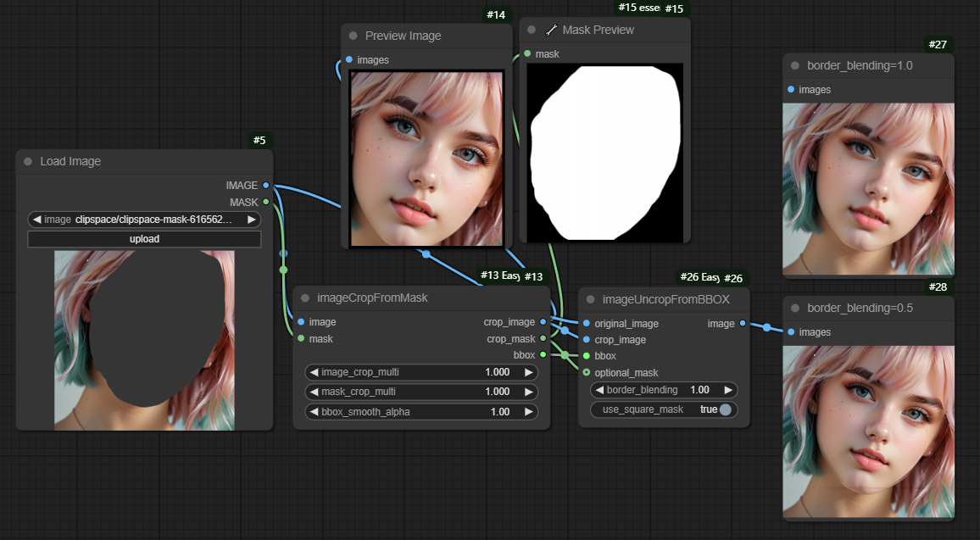Collapse the imageCropFromMask node

(x=305, y=298)
